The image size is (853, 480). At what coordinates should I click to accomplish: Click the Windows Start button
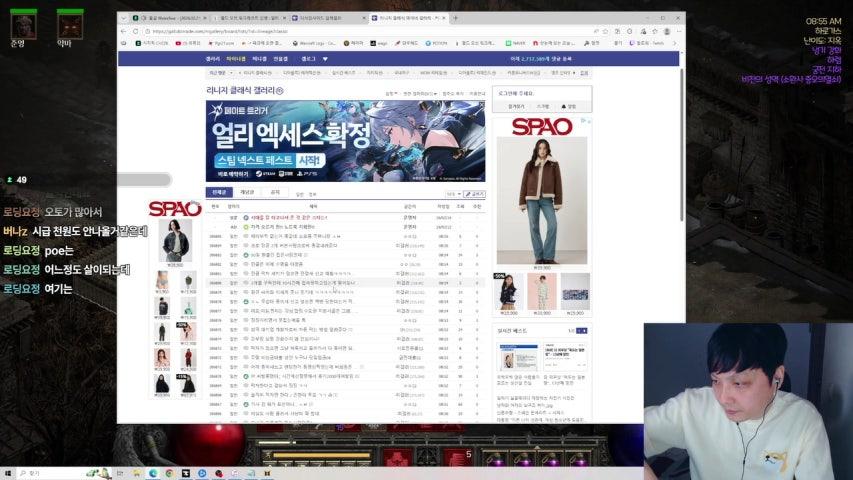click(8, 473)
